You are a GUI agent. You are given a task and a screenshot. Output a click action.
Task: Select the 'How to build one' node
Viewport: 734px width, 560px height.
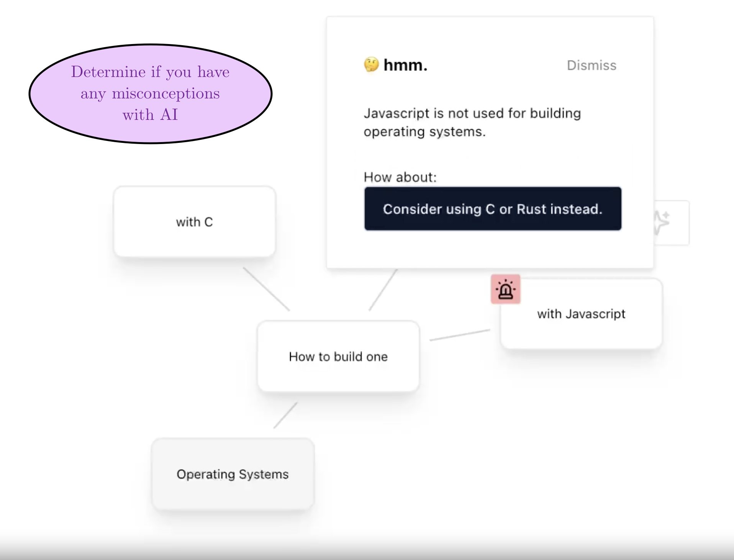[x=338, y=357]
